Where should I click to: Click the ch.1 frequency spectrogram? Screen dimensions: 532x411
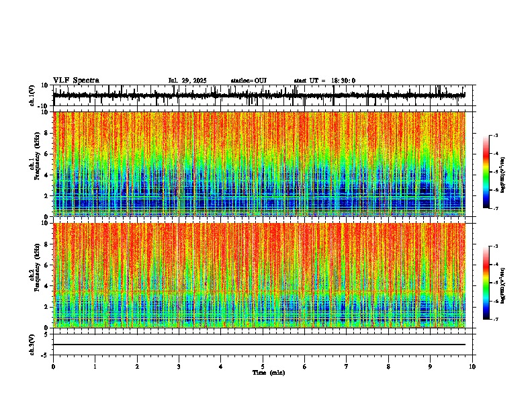click(259, 164)
